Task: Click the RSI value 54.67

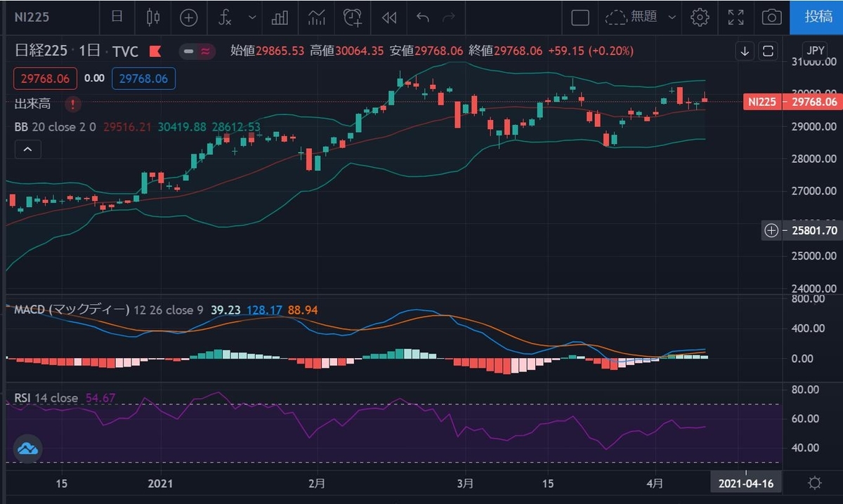Action: (100, 398)
